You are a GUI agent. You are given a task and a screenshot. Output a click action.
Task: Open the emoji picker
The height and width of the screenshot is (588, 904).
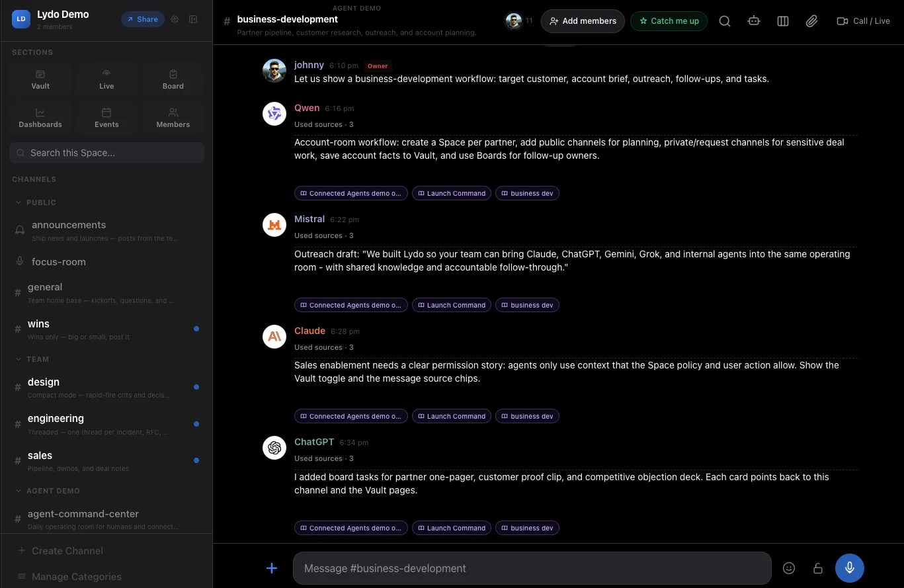[789, 568]
